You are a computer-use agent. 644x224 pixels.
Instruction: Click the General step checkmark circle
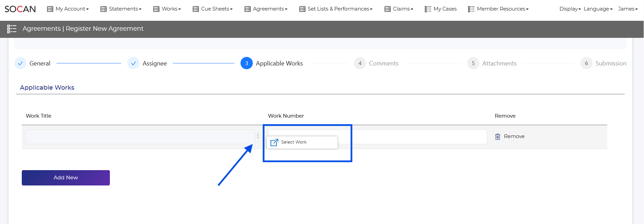click(x=20, y=63)
